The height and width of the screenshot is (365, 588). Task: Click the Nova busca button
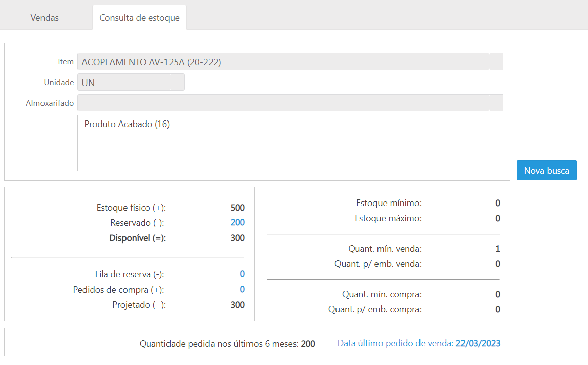click(547, 170)
